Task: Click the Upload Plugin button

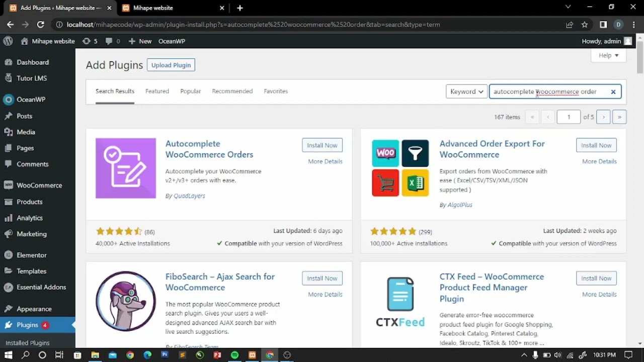Action: click(x=171, y=65)
